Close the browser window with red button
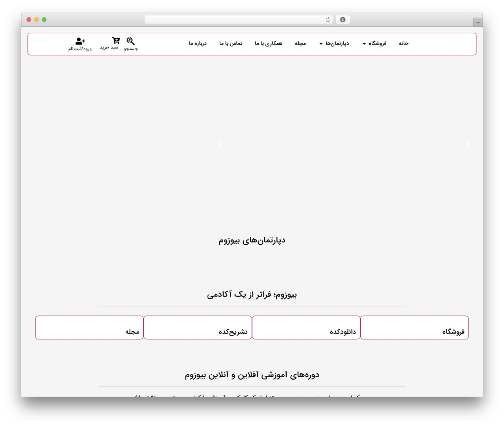 click(29, 20)
